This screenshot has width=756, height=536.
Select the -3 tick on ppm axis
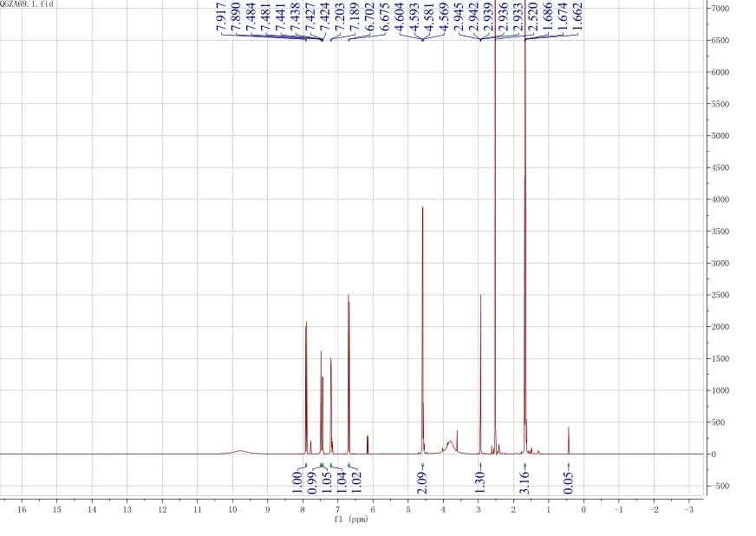pos(688,509)
